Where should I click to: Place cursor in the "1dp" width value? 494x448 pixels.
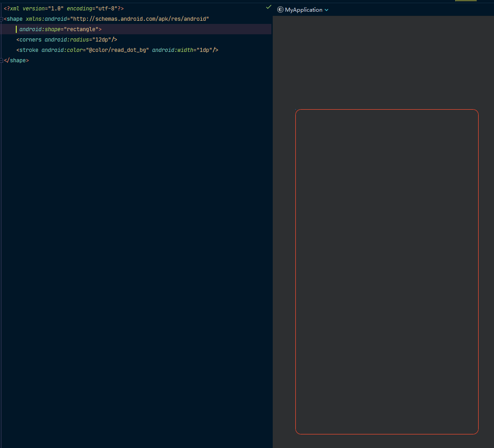point(203,50)
